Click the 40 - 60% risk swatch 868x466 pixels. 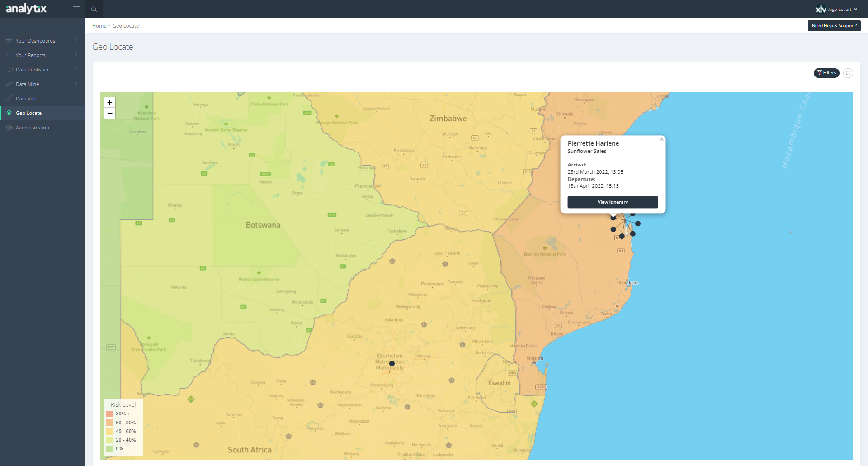click(x=109, y=431)
